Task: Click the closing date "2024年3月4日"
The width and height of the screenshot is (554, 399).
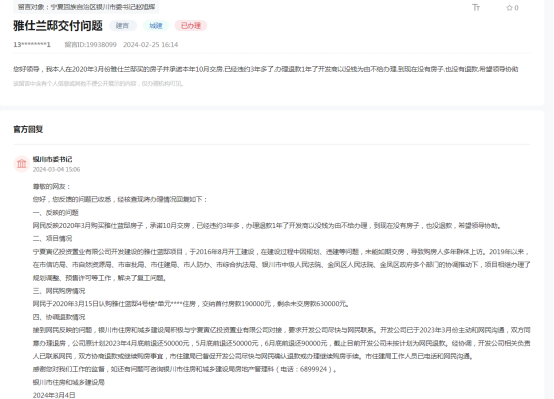Action: [54, 395]
